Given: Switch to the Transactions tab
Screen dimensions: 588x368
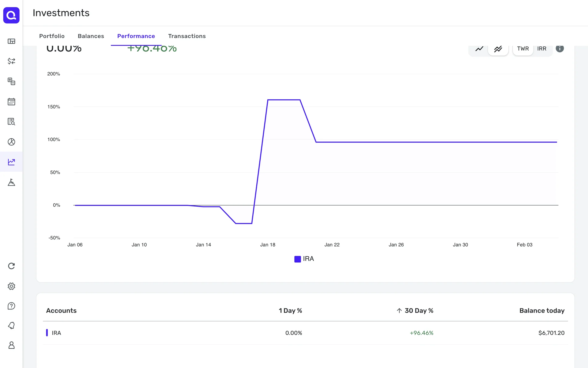Looking at the screenshot, I should [x=187, y=36].
